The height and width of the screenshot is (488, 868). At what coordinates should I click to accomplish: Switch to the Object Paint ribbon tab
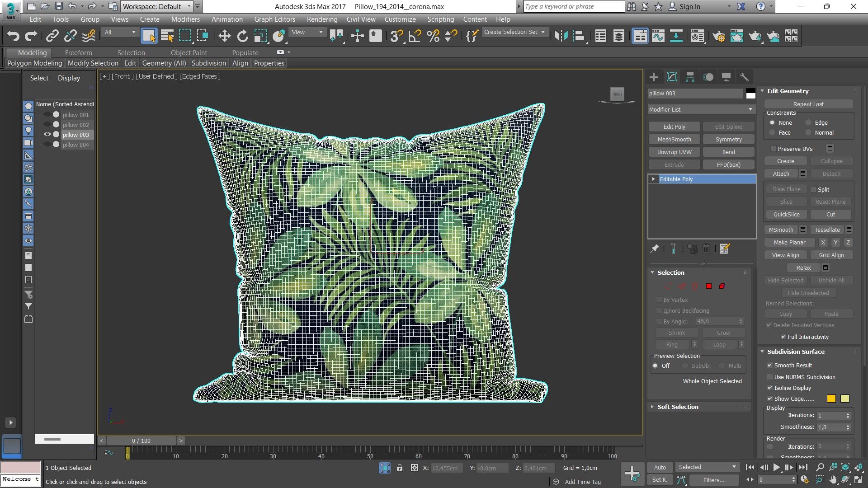click(189, 52)
